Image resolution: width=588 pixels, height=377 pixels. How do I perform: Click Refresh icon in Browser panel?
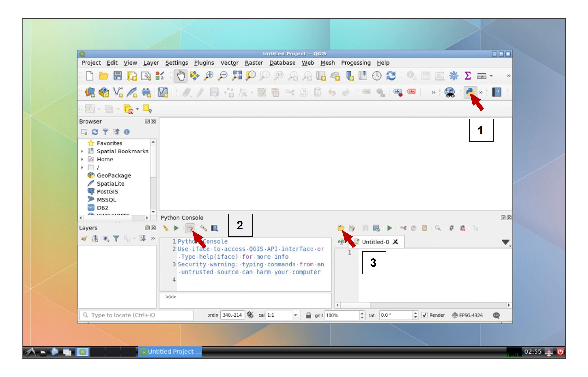pyautogui.click(x=95, y=132)
